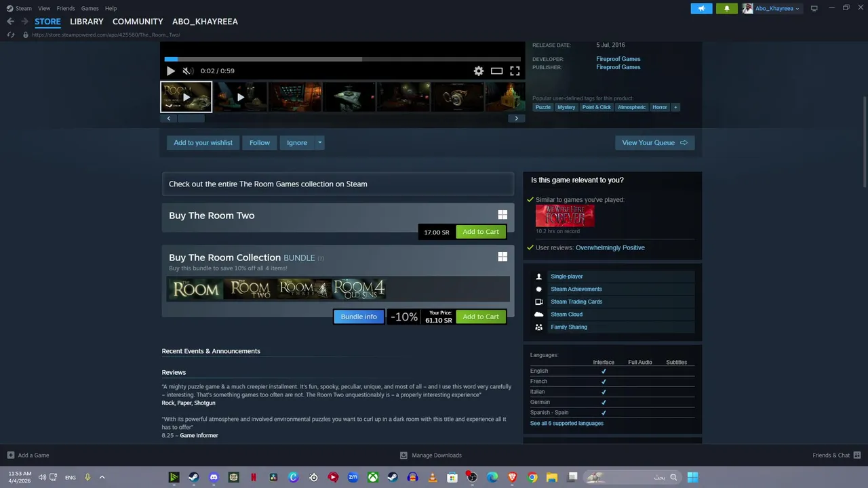
Task: Click the bundle question mark help
Action: point(321,258)
